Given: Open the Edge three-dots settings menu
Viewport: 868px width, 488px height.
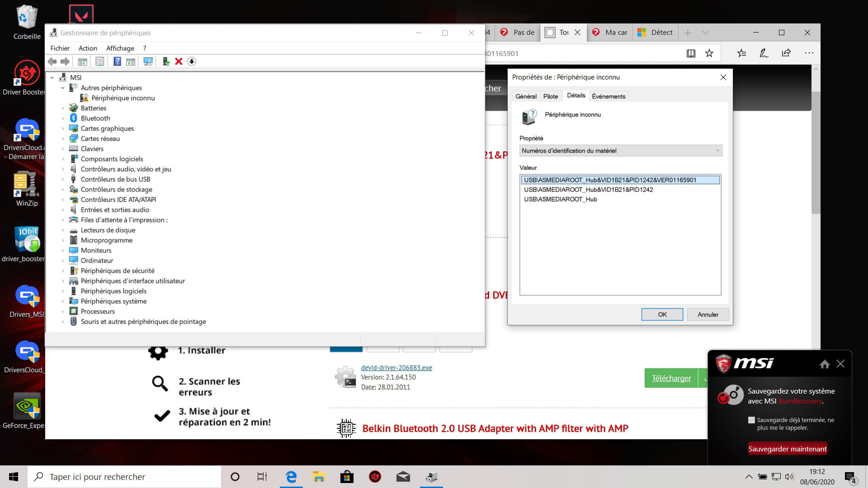Looking at the screenshot, I should click(x=809, y=53).
